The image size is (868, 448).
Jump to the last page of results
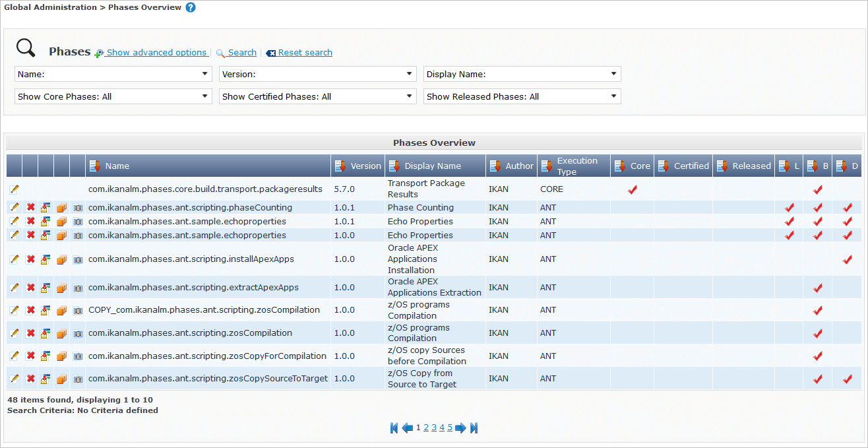point(474,428)
